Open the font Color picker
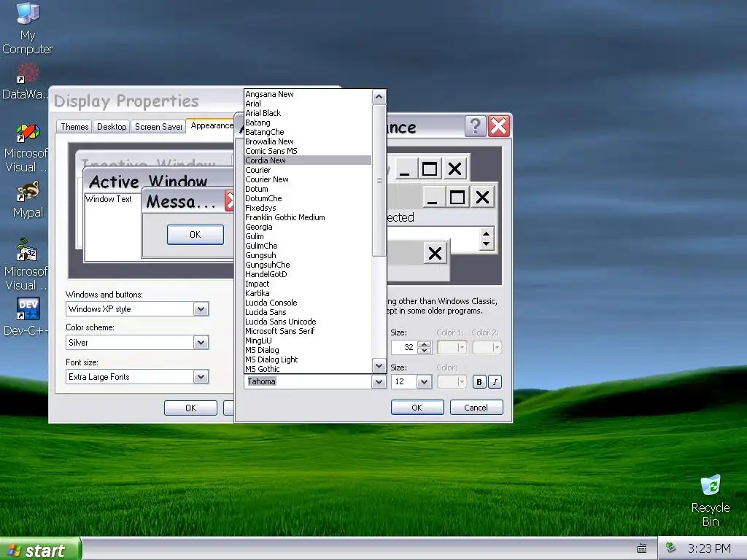The height and width of the screenshot is (560, 747). point(452,382)
